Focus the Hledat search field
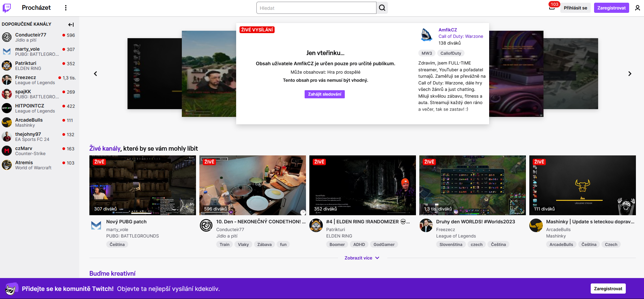The height and width of the screenshot is (299, 644). (316, 8)
